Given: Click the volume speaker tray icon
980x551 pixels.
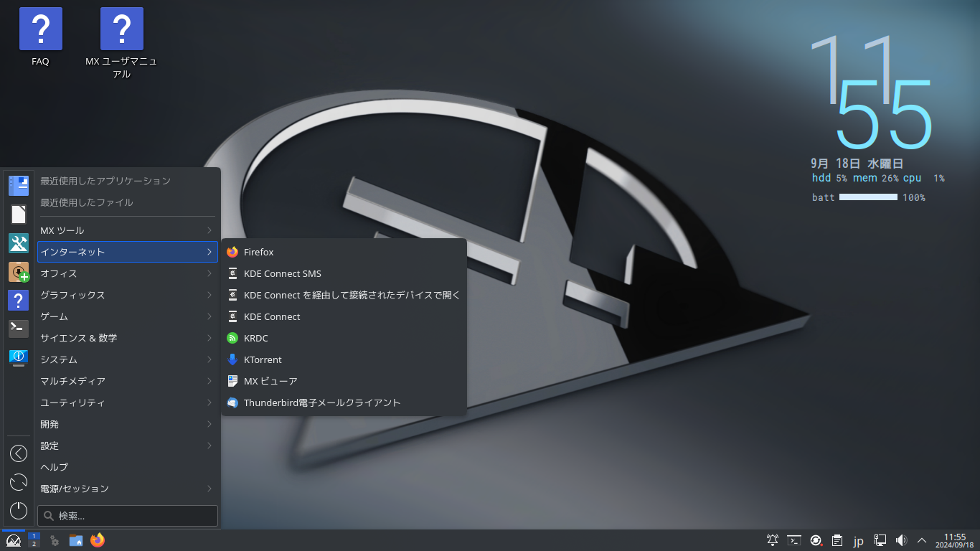Looking at the screenshot, I should click(902, 540).
